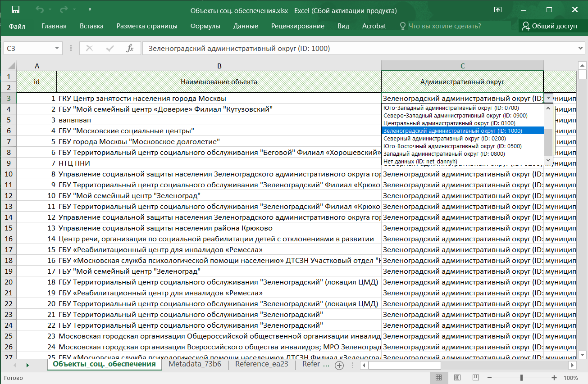588x384 pixels.
Task: Switch to Page Break Preview icon
Action: click(x=476, y=378)
